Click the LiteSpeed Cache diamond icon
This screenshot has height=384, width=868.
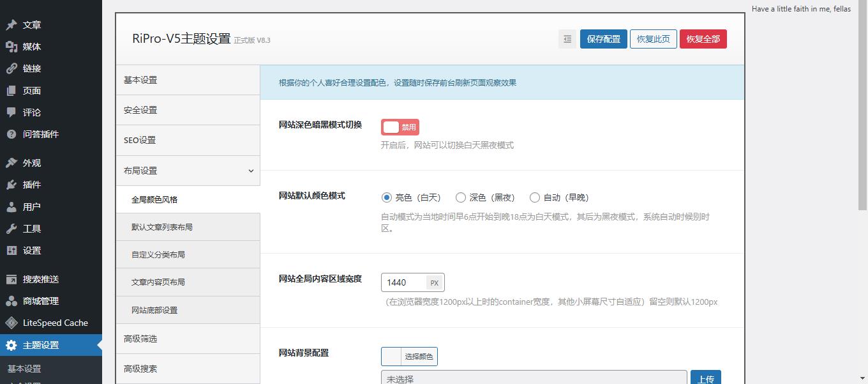coord(11,323)
